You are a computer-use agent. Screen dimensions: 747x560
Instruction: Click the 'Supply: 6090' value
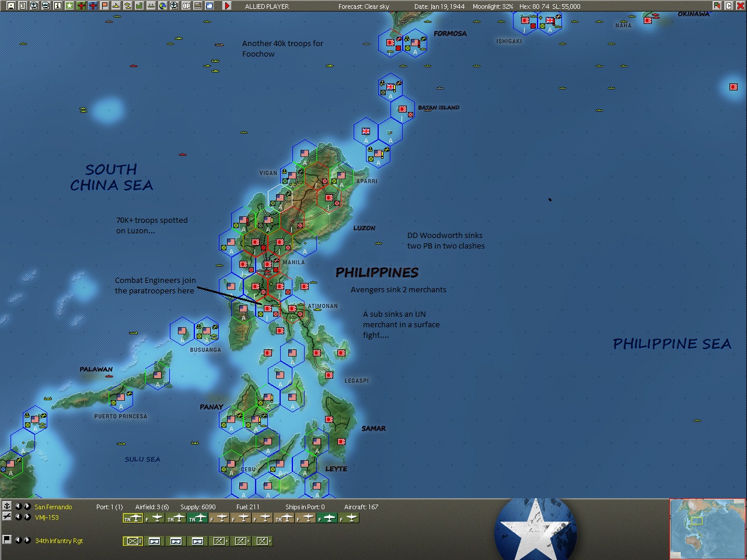coord(198,507)
